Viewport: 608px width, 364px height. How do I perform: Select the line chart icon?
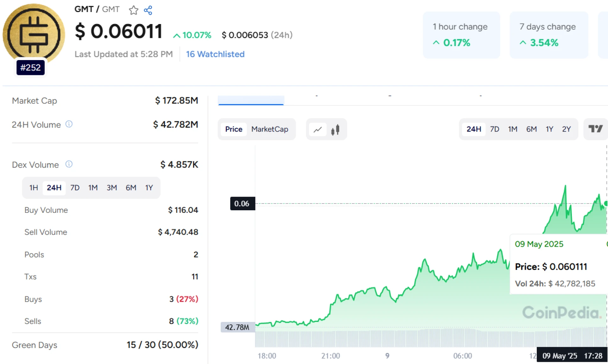pyautogui.click(x=318, y=129)
